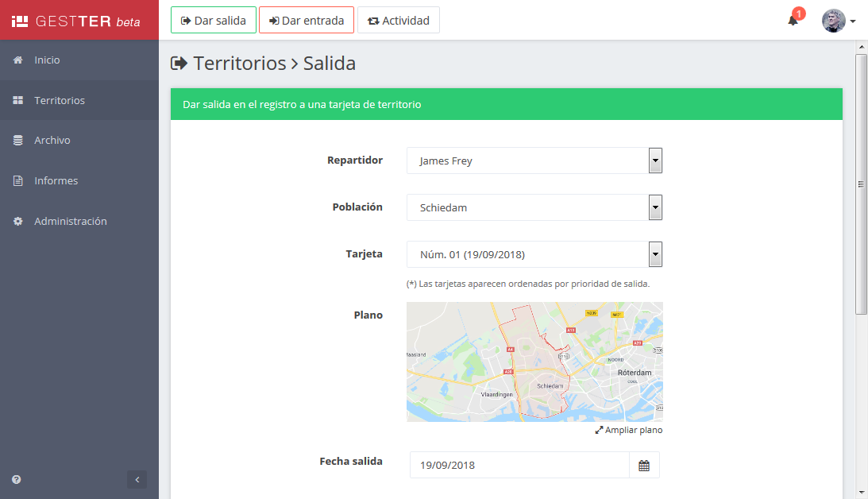Open Archivo in the sidebar
The width and height of the screenshot is (868, 499).
[x=79, y=140]
